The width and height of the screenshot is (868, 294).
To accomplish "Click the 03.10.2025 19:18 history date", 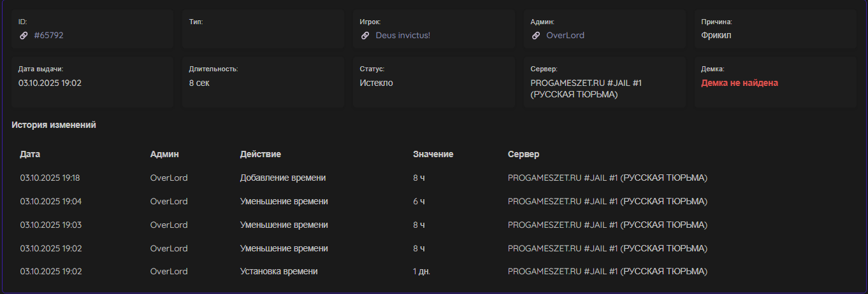I will pos(50,178).
